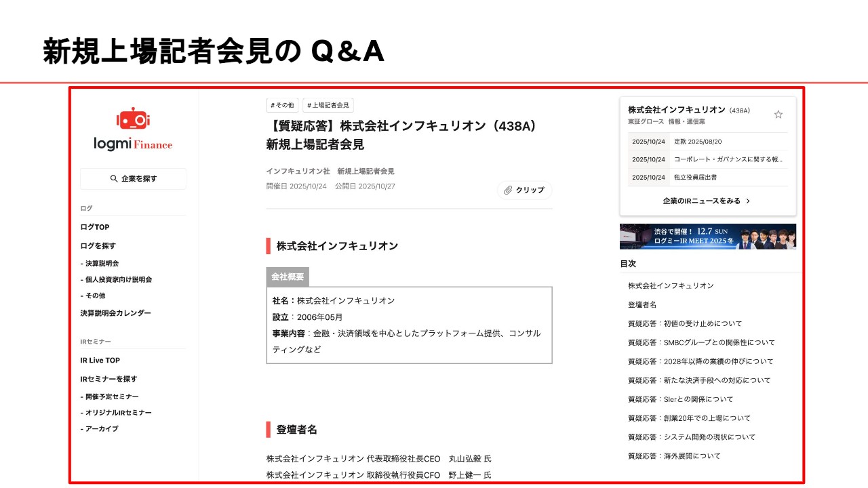Screen dimensions: 868x488
Task: Open 開催予定セミナー in the sidebar
Action: [109, 396]
